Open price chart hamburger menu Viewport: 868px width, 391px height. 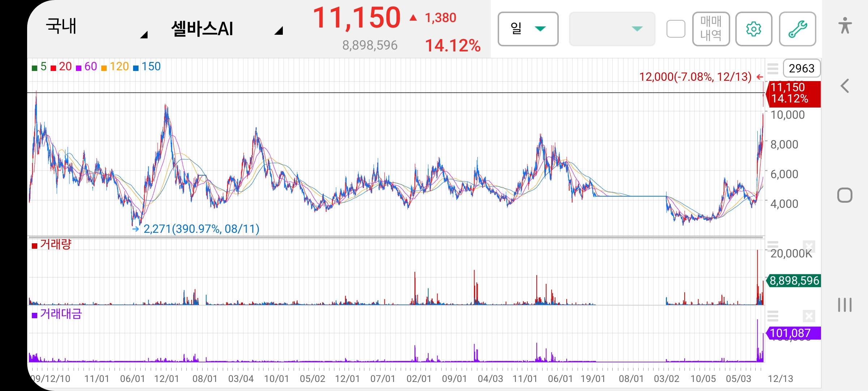pos(773,68)
